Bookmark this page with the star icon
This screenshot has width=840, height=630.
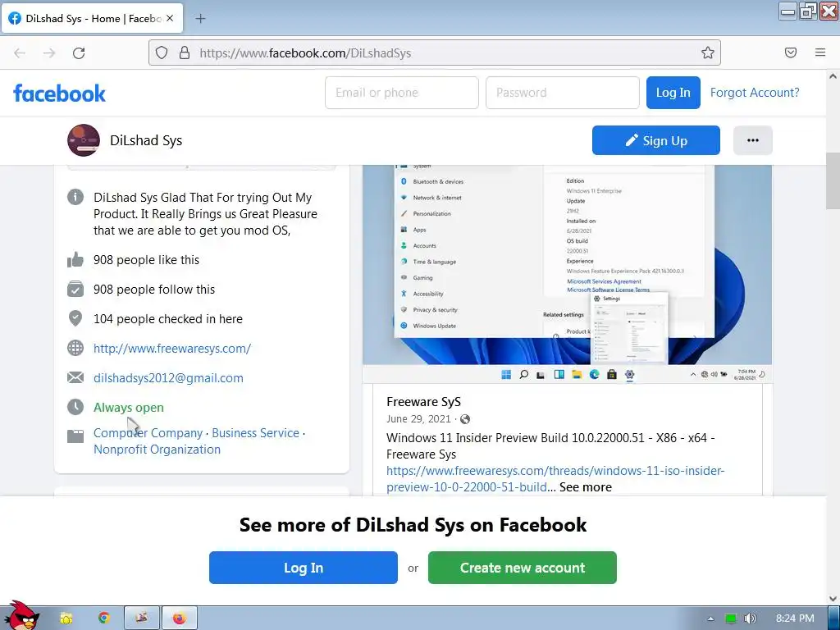(x=708, y=52)
